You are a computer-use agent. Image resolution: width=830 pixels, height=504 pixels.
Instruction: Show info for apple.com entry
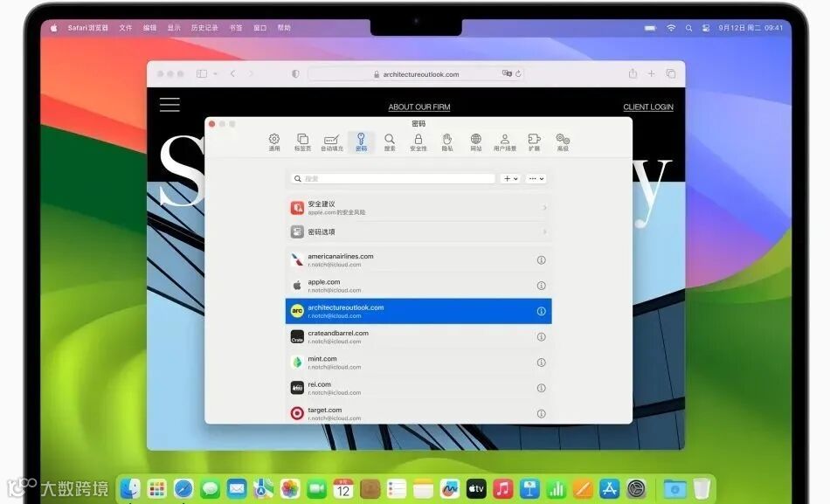541,286
